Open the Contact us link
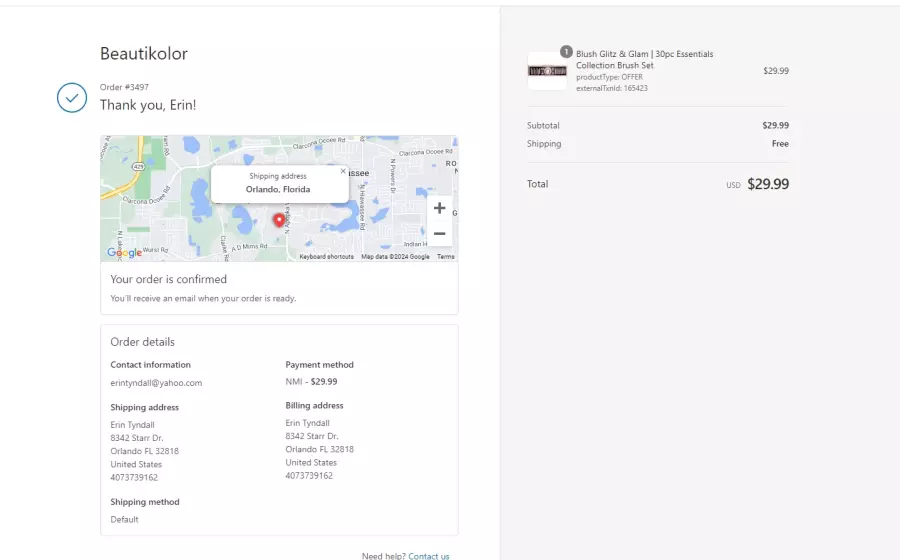This screenshot has height=560, width=900. coord(429,556)
